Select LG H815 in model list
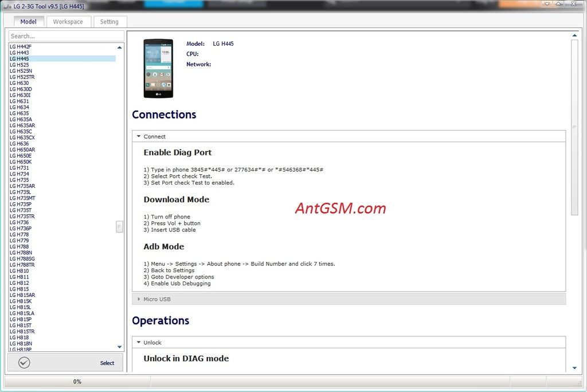 click(x=19, y=289)
